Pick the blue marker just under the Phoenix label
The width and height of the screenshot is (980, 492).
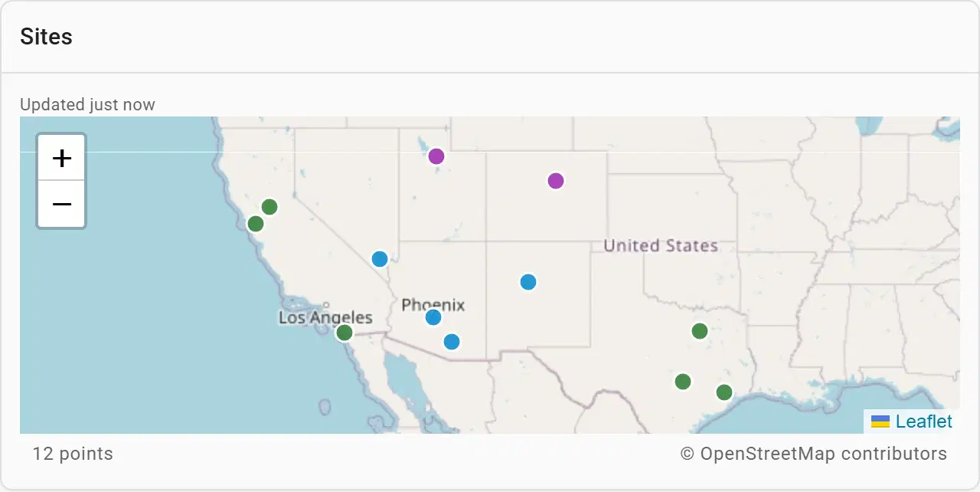(433, 317)
